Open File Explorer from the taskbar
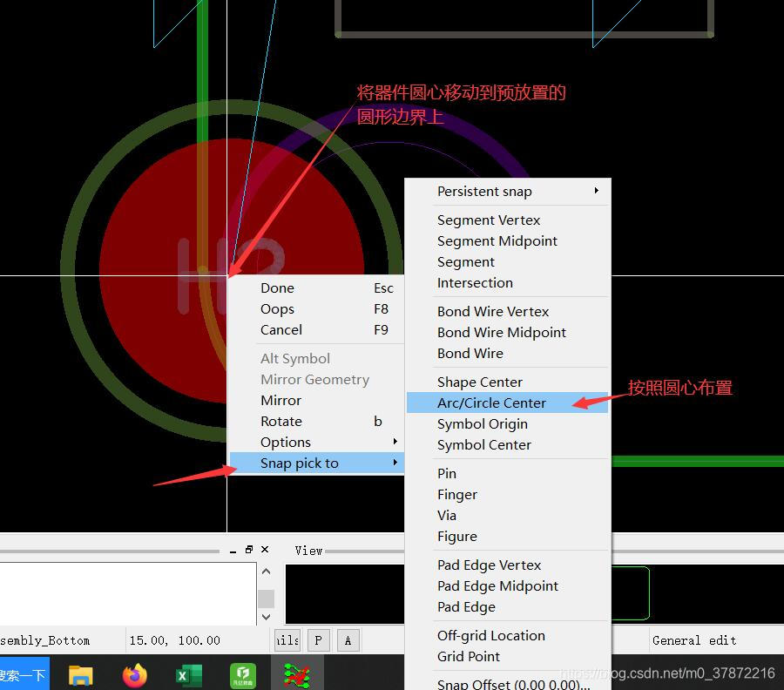 81,675
